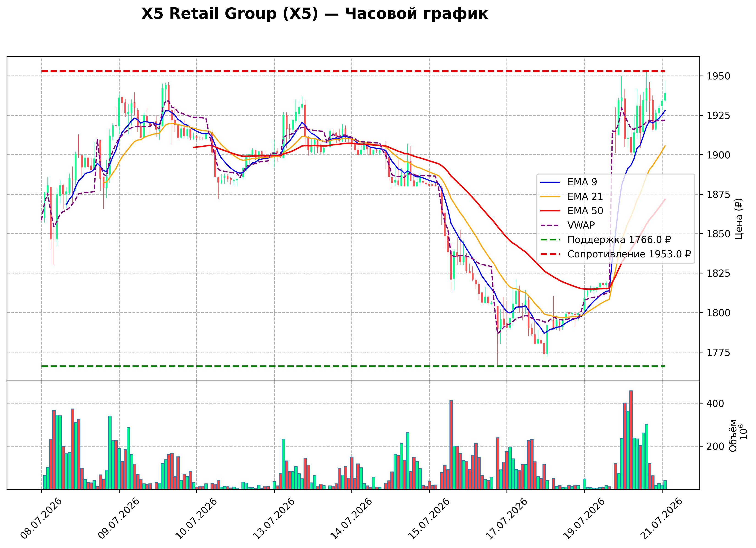The image size is (756, 548).
Task: Click the purple dashed VWAP sample in the legend
Action: click(x=550, y=225)
